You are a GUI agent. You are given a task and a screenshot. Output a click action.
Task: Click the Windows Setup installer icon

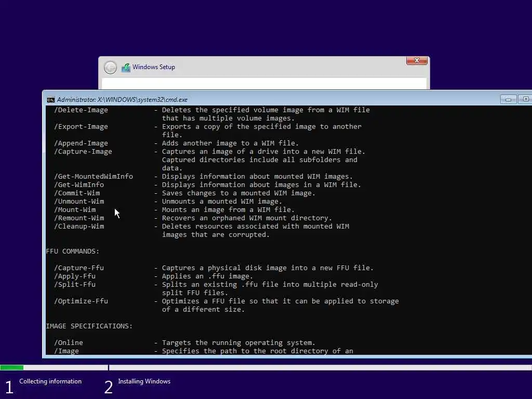pos(126,68)
